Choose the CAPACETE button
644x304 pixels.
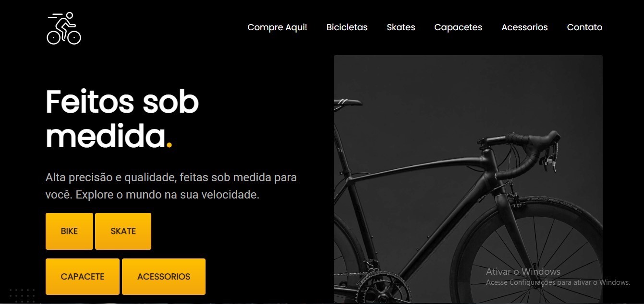point(83,277)
